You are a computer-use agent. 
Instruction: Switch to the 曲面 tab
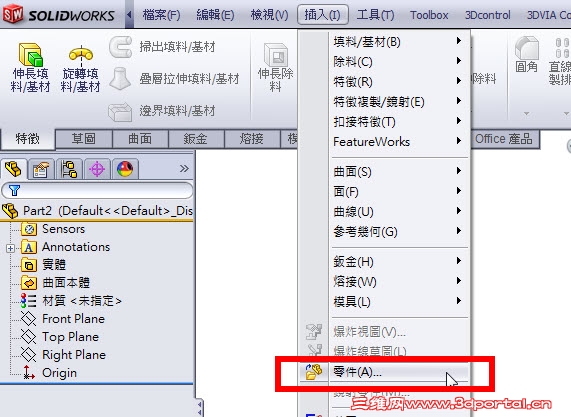point(140,139)
